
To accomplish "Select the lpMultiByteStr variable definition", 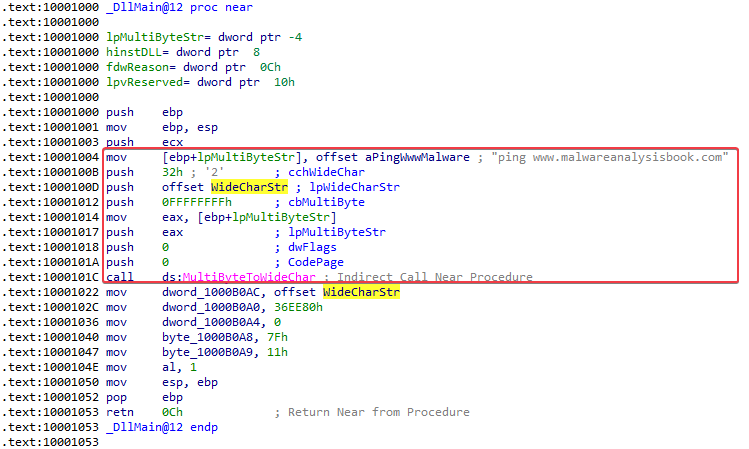I will [x=204, y=37].
